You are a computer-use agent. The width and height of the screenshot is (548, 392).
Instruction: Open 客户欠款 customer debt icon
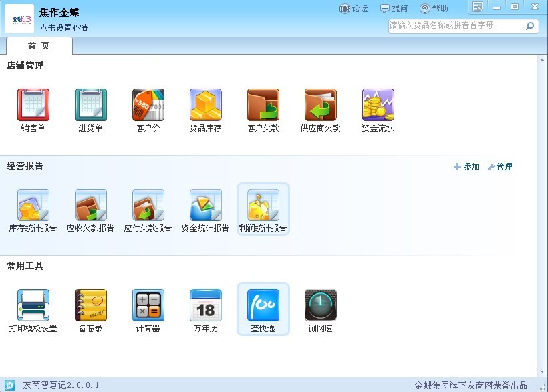click(x=263, y=106)
